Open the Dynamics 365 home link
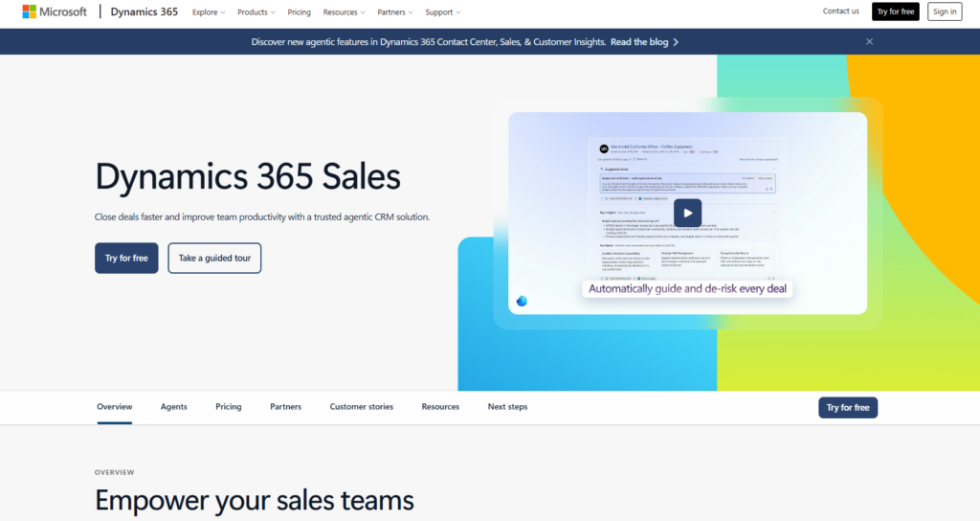The image size is (980, 521). [x=144, y=11]
